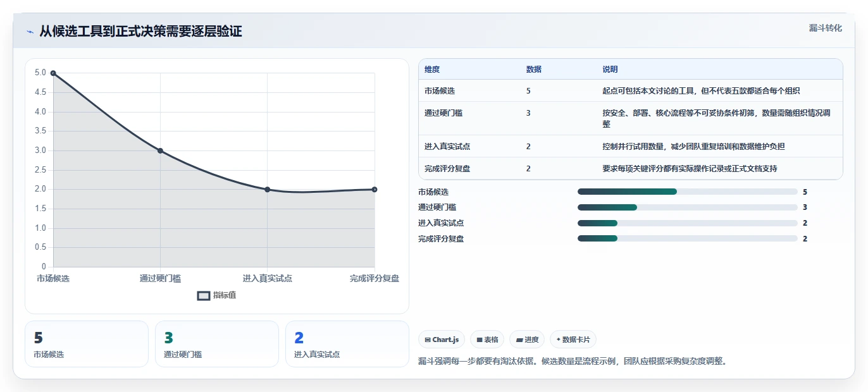Click the 市场候选 label left of progress bars
Viewport: 868px width, 392px height.
[x=433, y=192]
